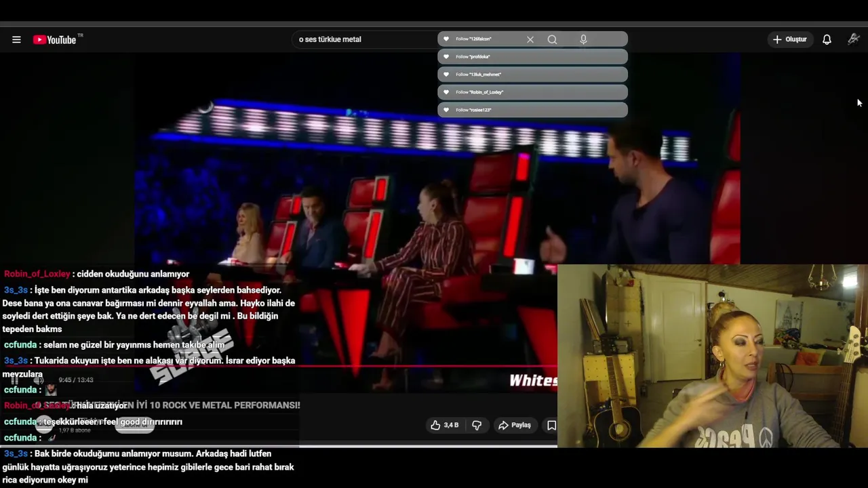Viewport: 868px width, 488px height.
Task: Click the streamer webcam overlay
Action: pyautogui.click(x=712, y=356)
